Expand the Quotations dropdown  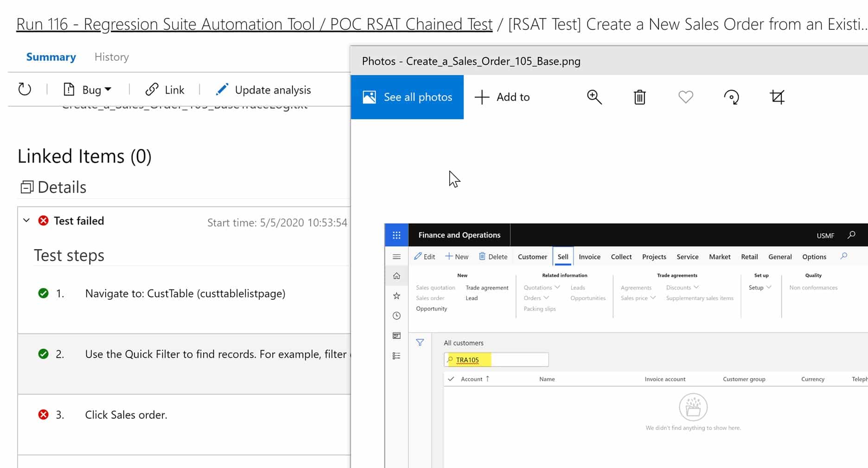click(x=542, y=288)
